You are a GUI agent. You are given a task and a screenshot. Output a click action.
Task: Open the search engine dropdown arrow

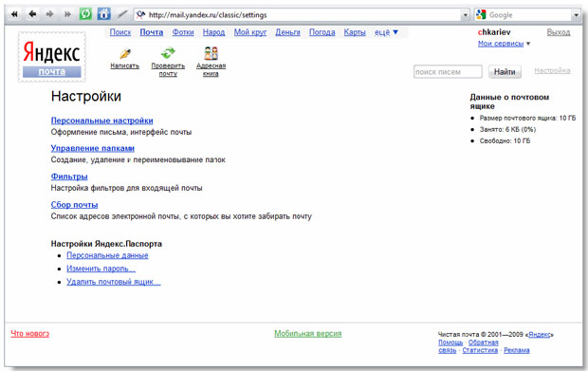[x=576, y=15]
